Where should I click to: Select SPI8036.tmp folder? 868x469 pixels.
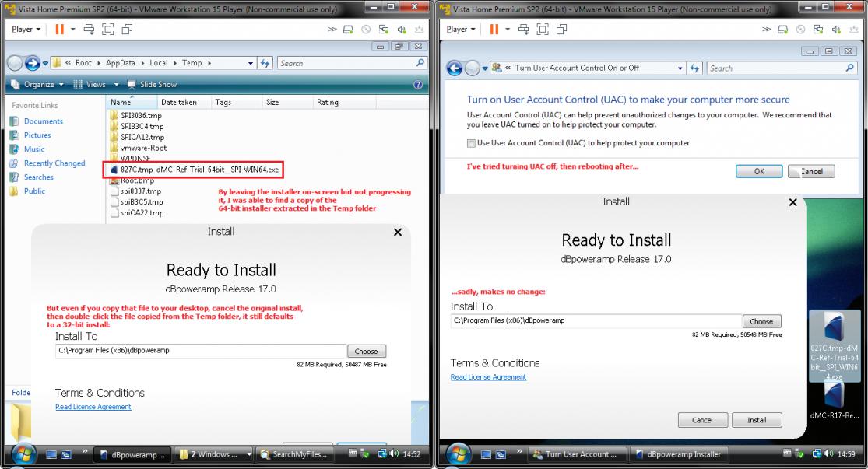136,116
